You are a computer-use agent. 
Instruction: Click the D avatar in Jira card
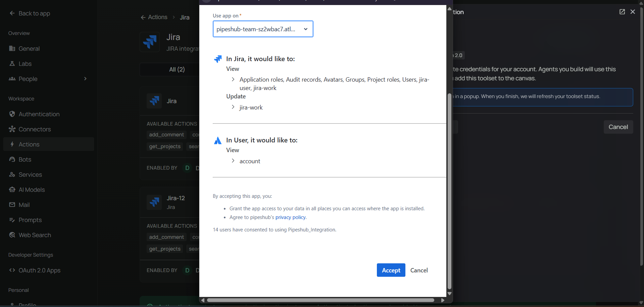click(187, 168)
